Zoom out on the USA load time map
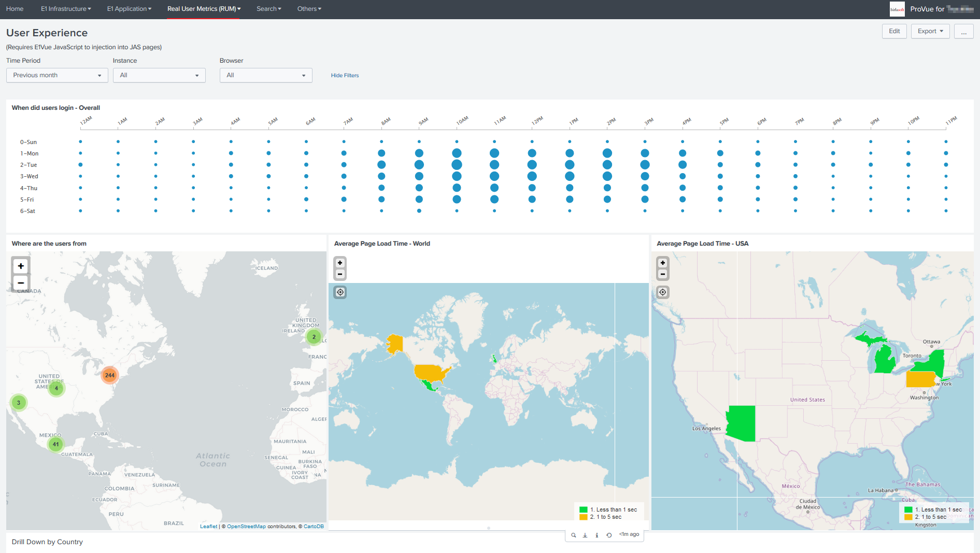This screenshot has width=980, height=553. pyautogui.click(x=662, y=274)
